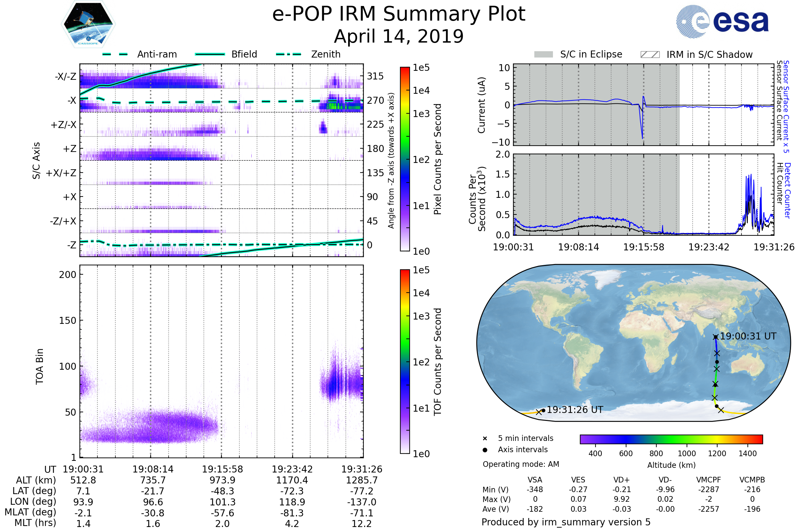Click the S/C in Eclipse gray swatch
This screenshot has height=532, width=798.
(x=543, y=55)
